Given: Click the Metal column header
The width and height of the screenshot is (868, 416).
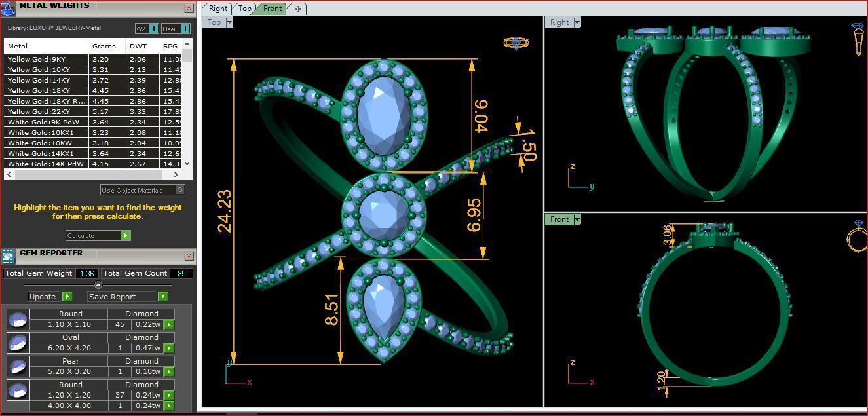Looking at the screenshot, I should tap(46, 47).
